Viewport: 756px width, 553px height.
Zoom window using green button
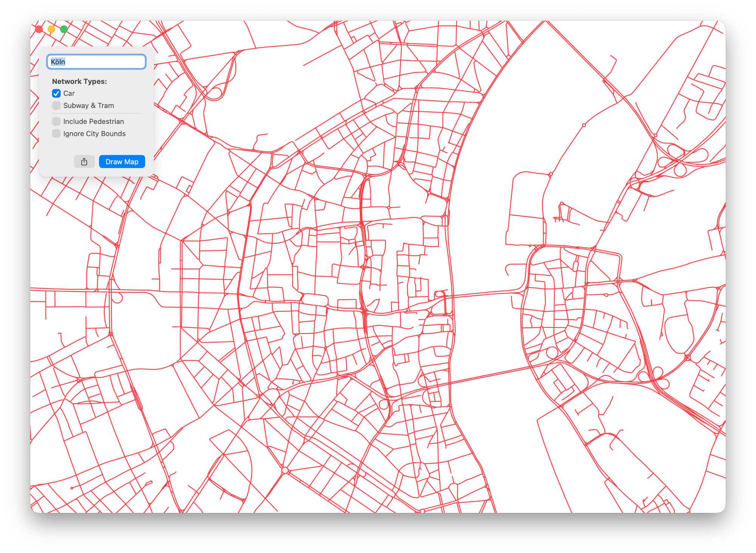64,29
